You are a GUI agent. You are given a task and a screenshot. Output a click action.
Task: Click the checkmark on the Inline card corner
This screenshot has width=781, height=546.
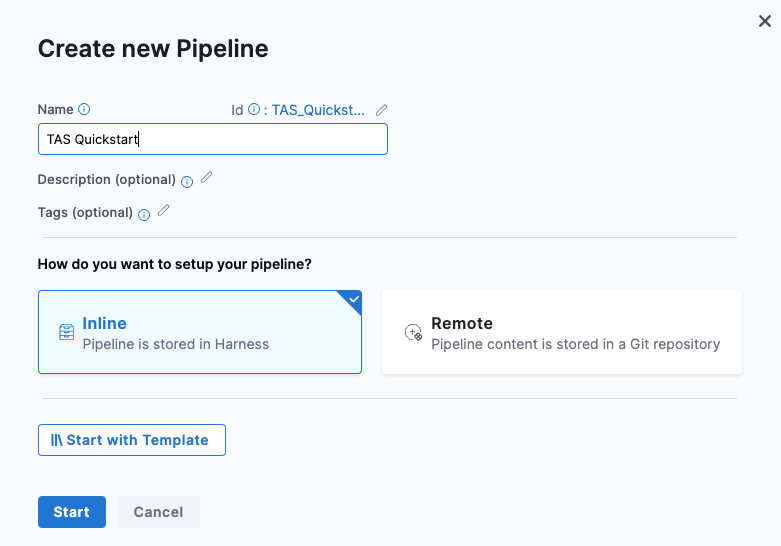point(352,299)
